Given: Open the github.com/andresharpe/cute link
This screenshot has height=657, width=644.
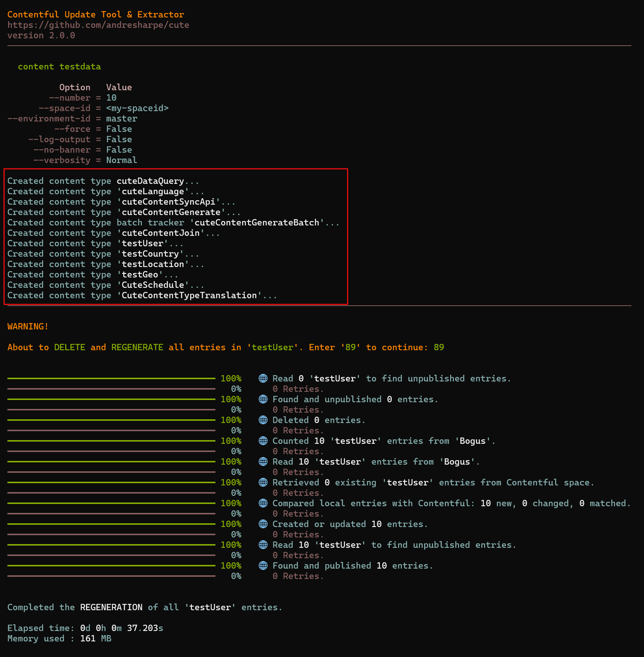Looking at the screenshot, I should [x=98, y=25].
